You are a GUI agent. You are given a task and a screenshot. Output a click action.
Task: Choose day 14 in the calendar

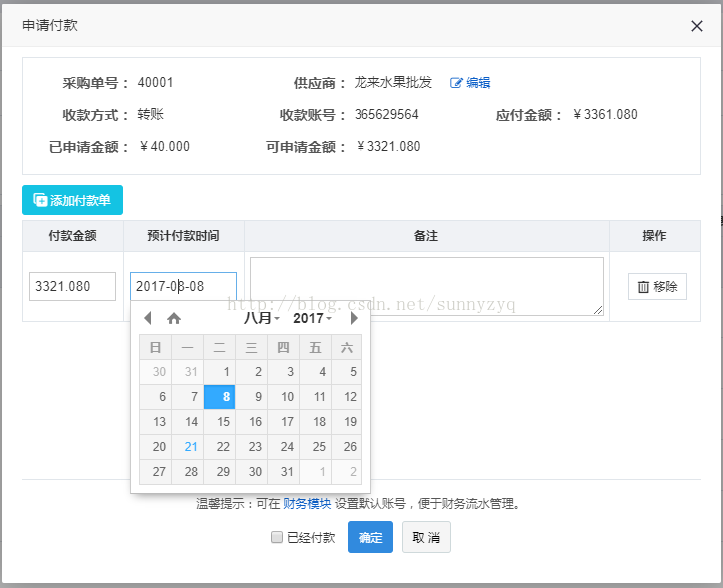click(187, 421)
